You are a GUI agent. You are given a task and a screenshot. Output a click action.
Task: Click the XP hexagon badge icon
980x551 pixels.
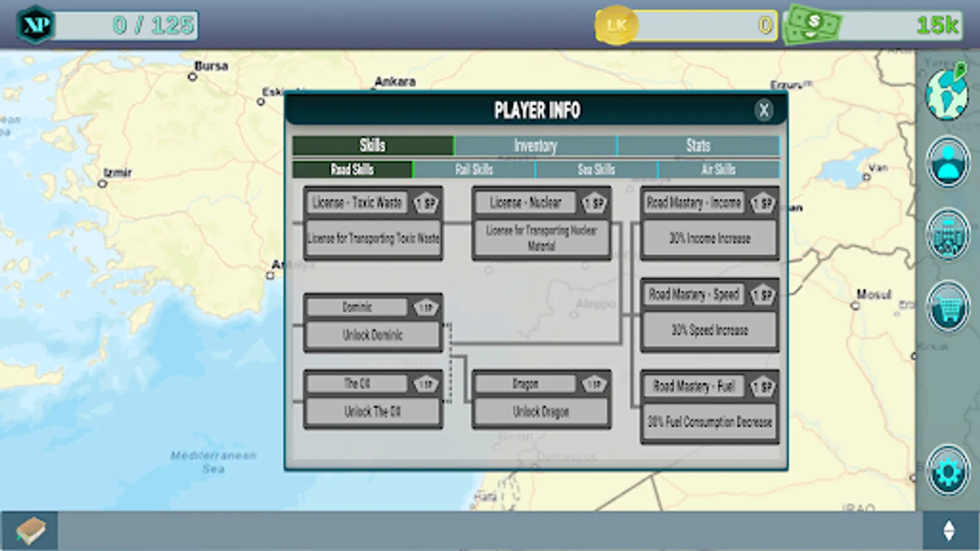36,25
